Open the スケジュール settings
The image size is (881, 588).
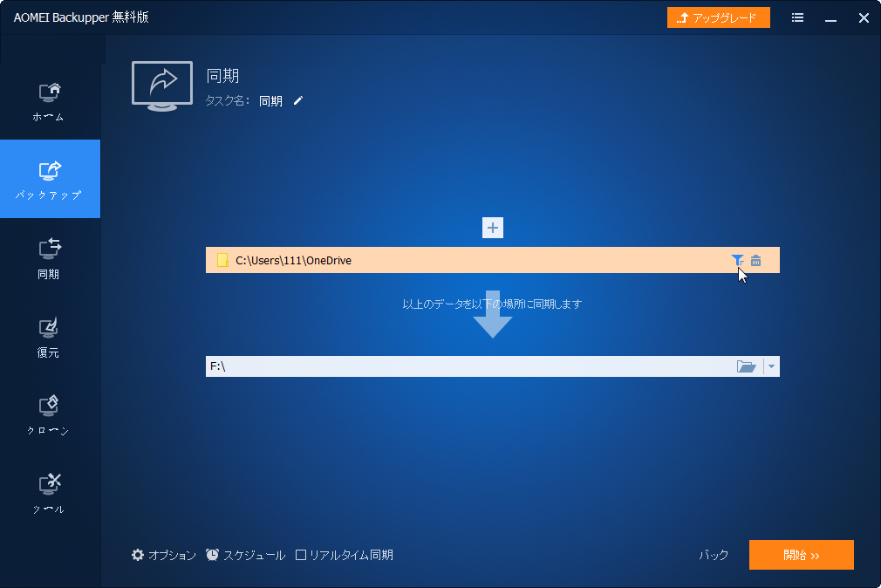pos(245,556)
